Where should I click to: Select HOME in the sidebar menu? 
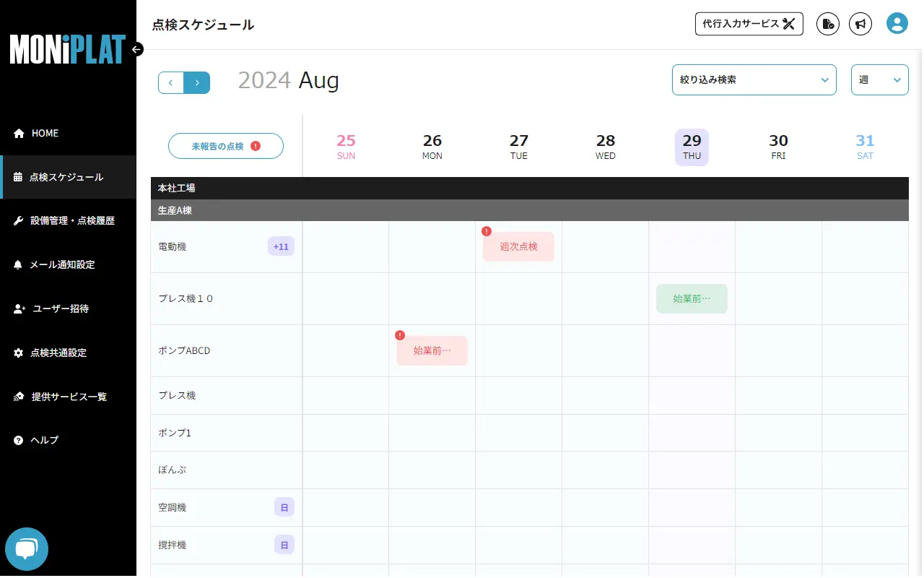pyautogui.click(x=19, y=133)
